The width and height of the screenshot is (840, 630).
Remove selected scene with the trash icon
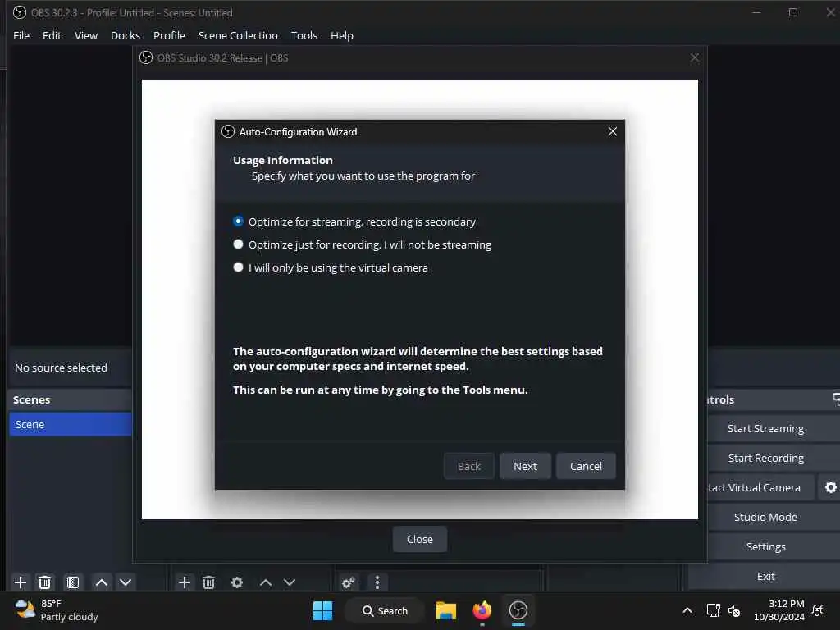(45, 582)
